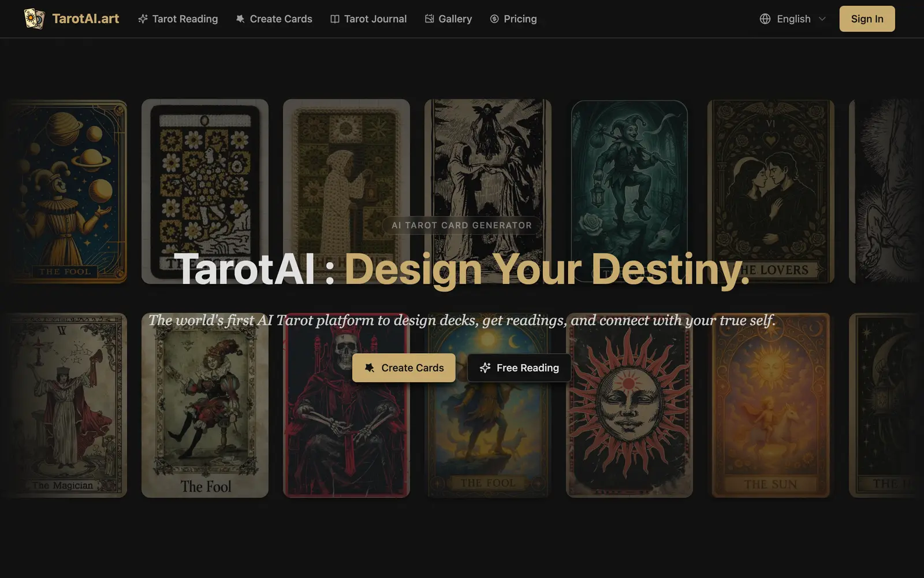This screenshot has width=924, height=578.
Task: Click the dollar icon beside Pricing
Action: pos(494,19)
